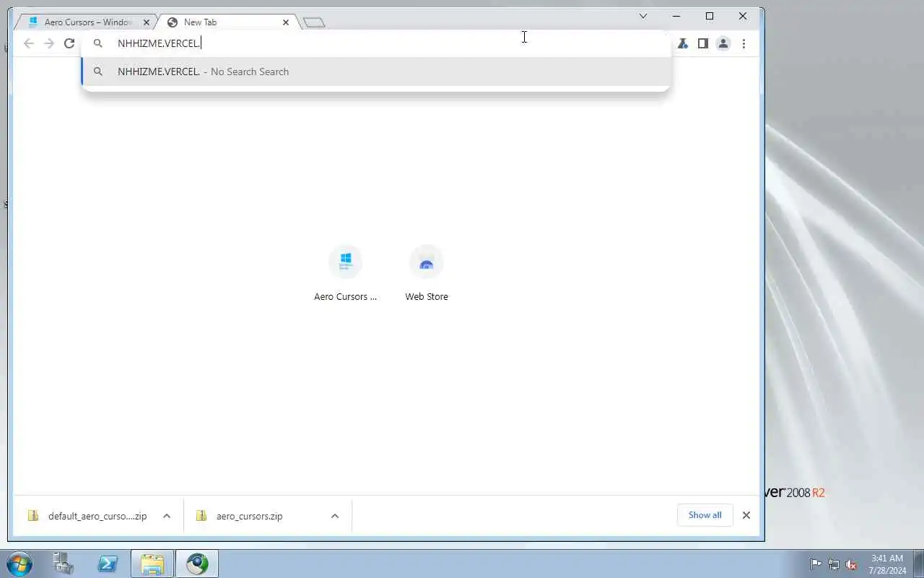
Task: Open the Aero Cursors shortcut tile
Action: click(x=346, y=273)
